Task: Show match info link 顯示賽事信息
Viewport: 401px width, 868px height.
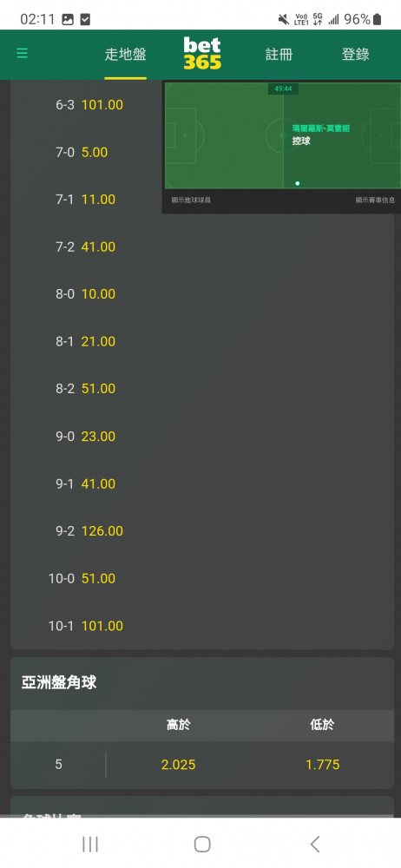Action: (x=375, y=201)
